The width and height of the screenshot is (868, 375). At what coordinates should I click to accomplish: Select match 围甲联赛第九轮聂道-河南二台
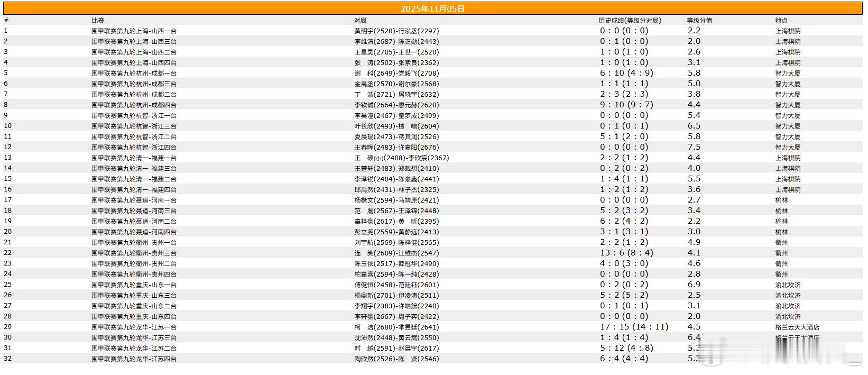click(134, 222)
